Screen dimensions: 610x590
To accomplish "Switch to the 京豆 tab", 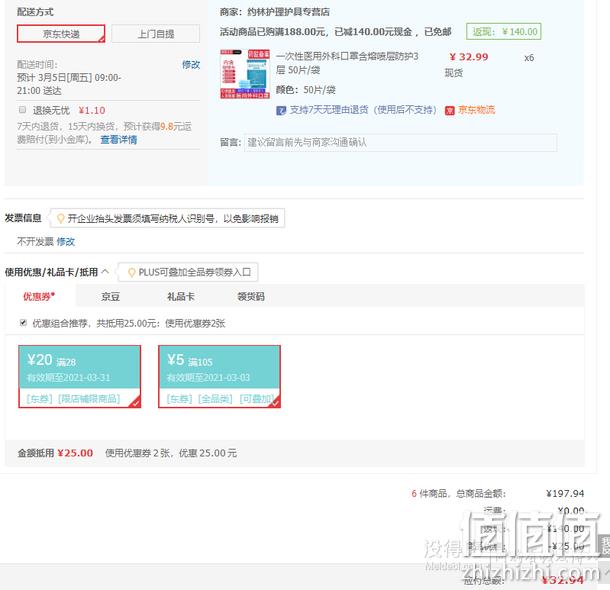I will click(x=110, y=297).
